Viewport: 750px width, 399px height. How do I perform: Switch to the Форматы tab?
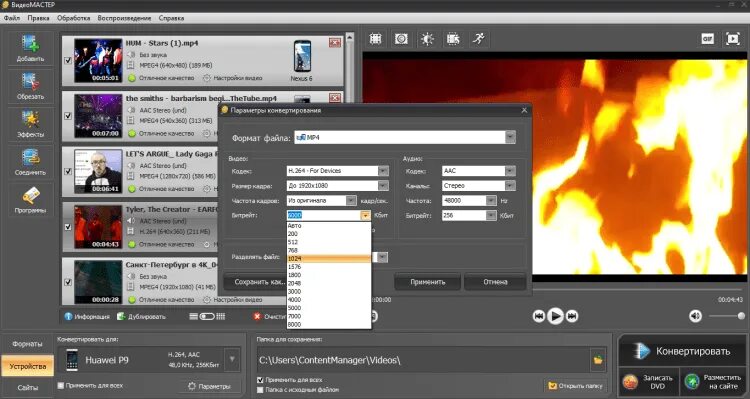coord(27,344)
